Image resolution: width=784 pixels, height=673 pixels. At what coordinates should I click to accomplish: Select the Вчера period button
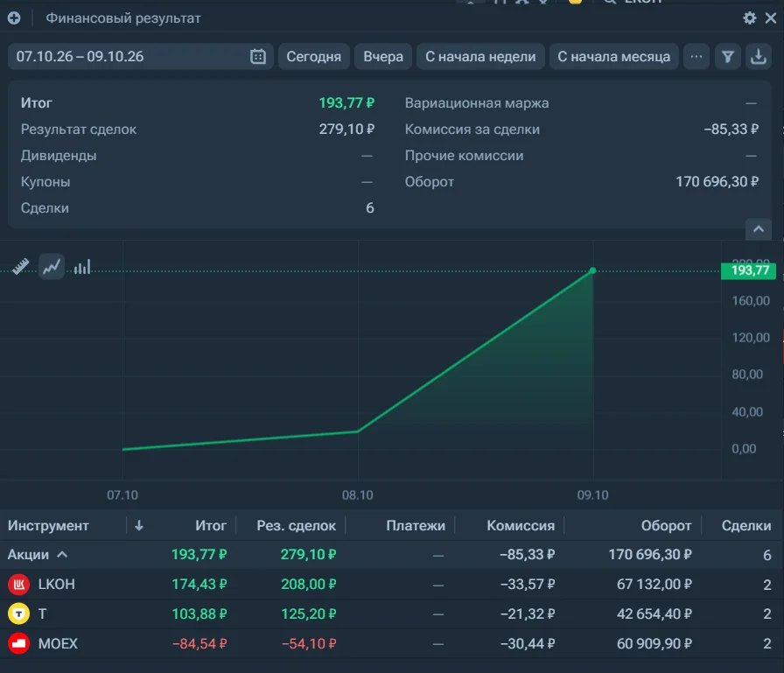383,57
